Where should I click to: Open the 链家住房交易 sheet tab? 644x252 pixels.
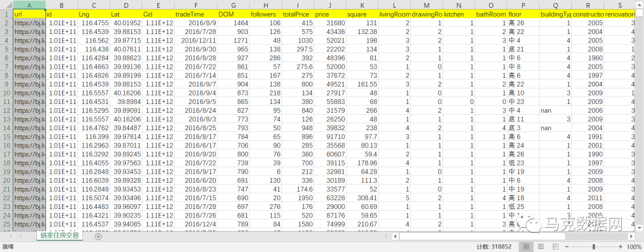(x=60, y=236)
